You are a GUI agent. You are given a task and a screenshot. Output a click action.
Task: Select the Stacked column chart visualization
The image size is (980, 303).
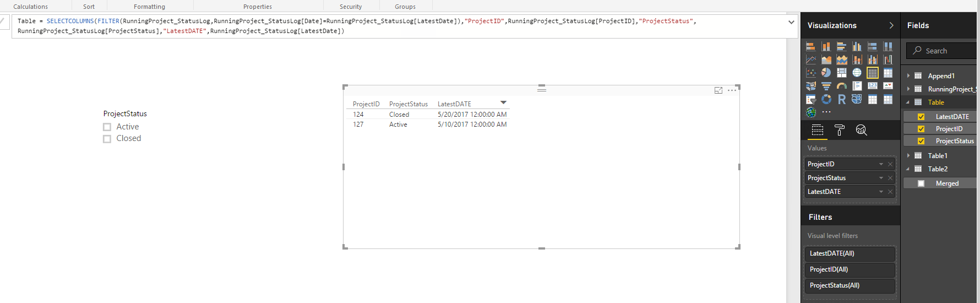826,46
